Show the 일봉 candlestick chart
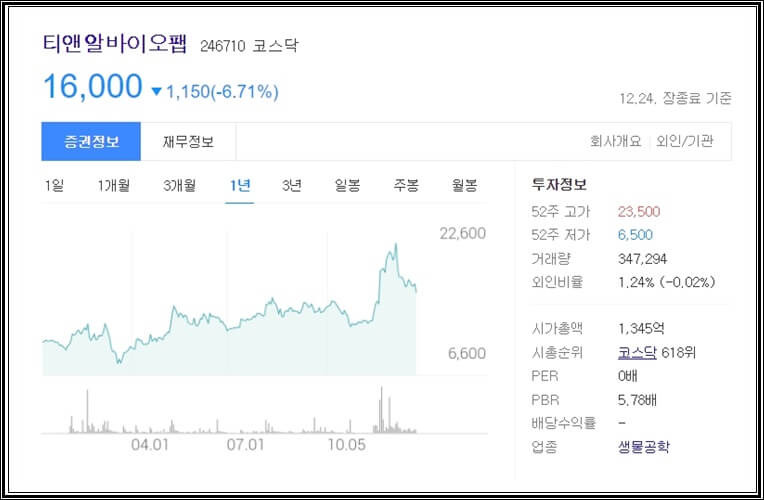 pyautogui.click(x=348, y=185)
